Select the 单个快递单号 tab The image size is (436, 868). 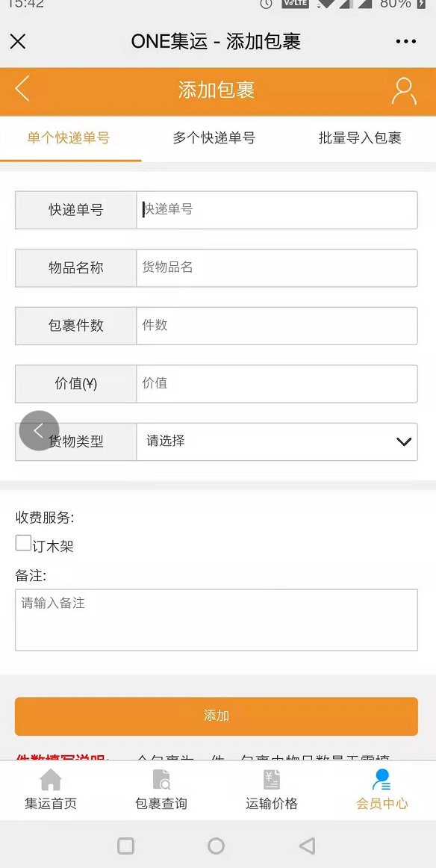[69, 138]
